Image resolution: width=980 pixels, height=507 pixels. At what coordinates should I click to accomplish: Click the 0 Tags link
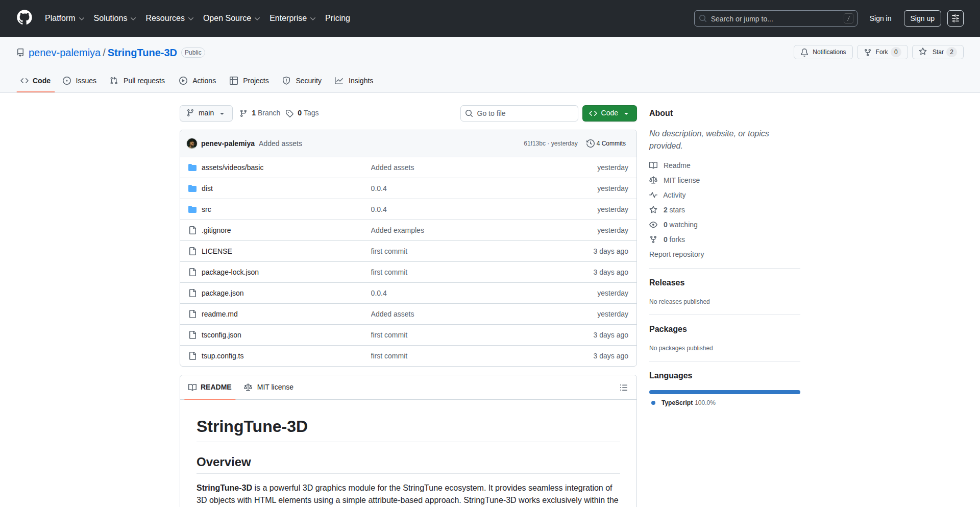pyautogui.click(x=302, y=113)
